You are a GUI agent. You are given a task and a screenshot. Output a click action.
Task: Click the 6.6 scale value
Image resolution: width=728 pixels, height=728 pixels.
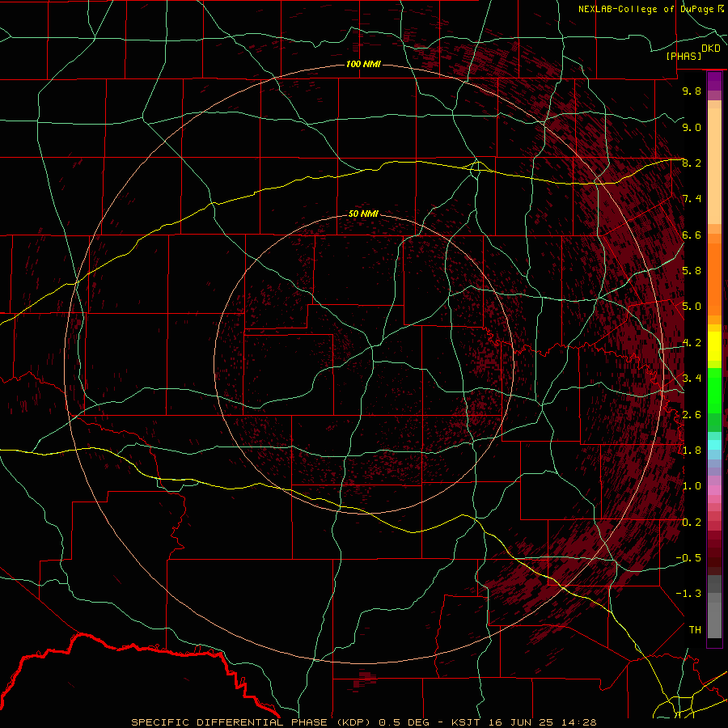(x=692, y=235)
